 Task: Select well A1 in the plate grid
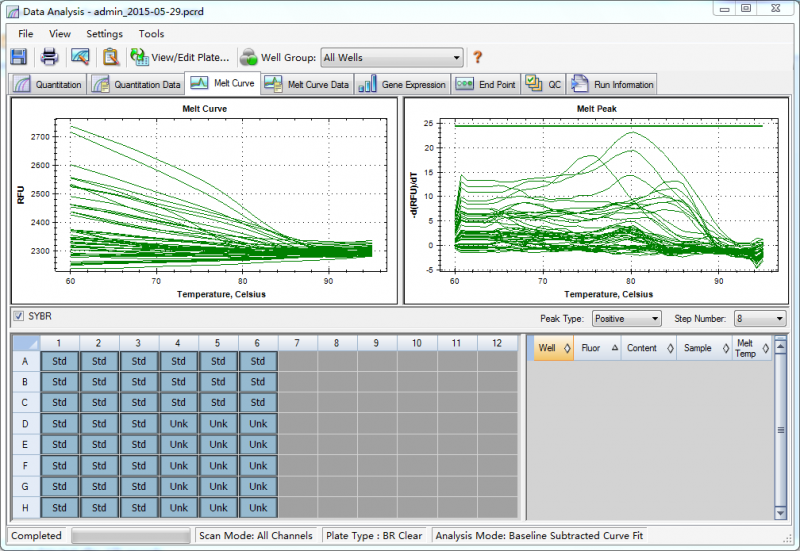(60, 360)
